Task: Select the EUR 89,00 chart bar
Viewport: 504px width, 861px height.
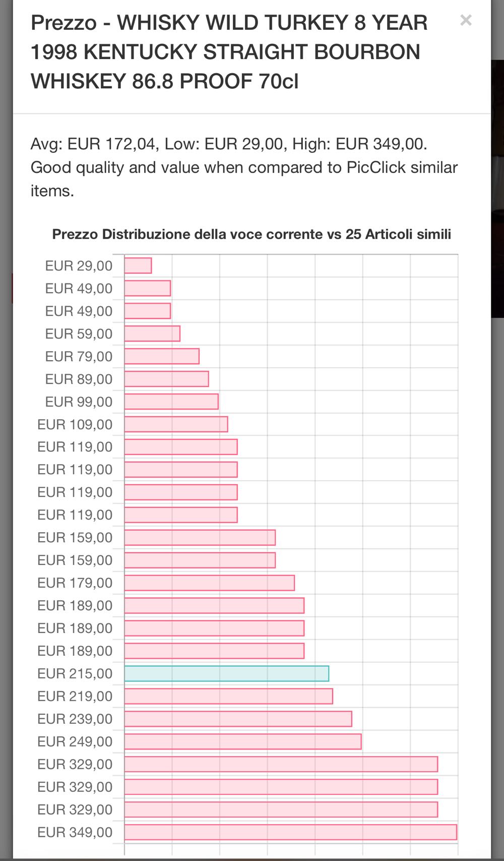Action: (166, 379)
